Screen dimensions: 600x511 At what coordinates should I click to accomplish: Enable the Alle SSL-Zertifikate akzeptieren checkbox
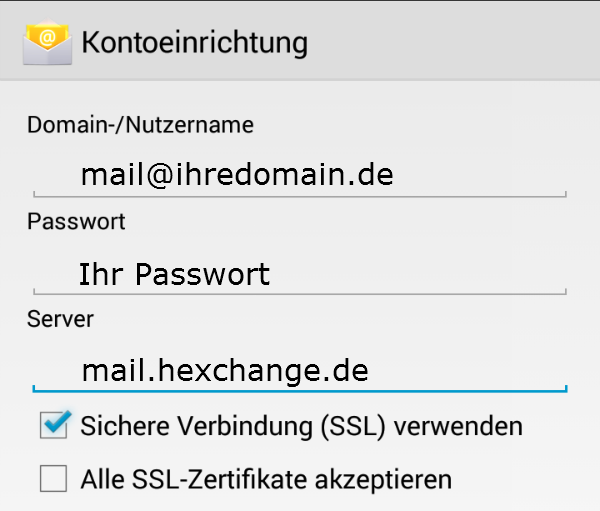[x=54, y=478]
